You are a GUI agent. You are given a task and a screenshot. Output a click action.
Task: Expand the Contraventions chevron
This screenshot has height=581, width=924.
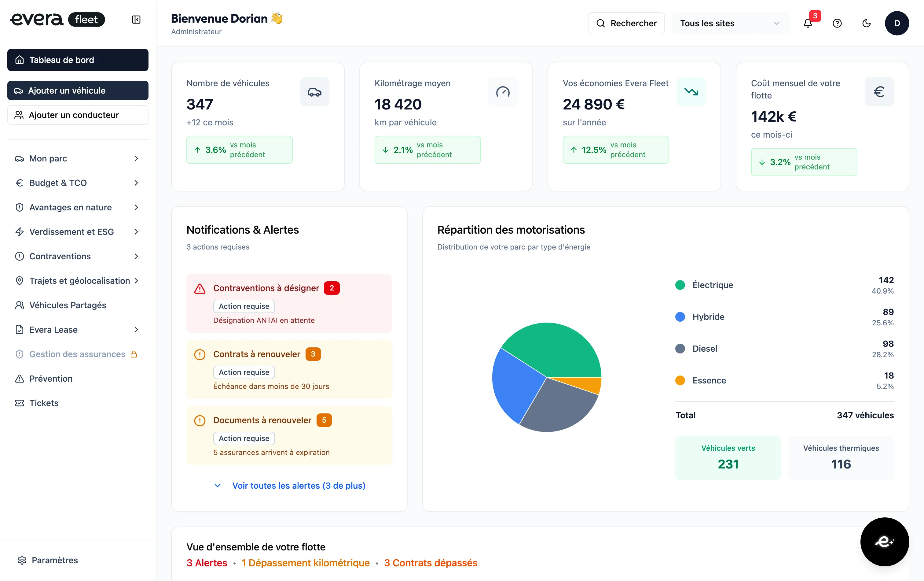pos(136,256)
